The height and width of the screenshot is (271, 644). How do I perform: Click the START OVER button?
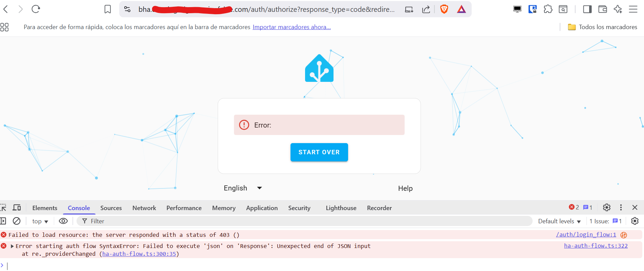319,152
